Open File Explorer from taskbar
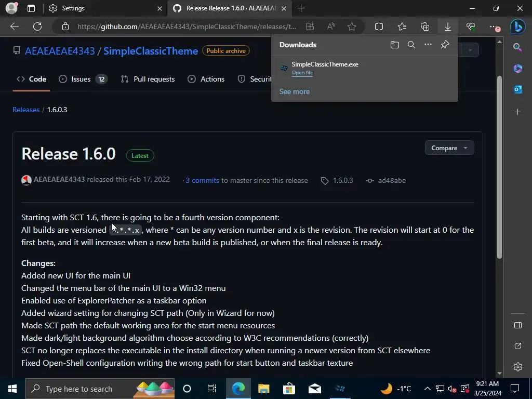532x399 pixels. 263,389
